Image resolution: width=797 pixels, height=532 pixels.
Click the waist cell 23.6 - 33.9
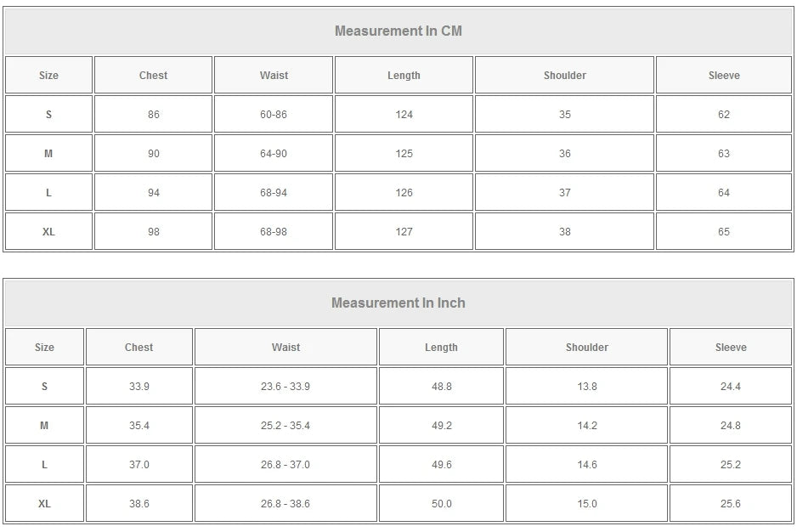pyautogui.click(x=285, y=387)
